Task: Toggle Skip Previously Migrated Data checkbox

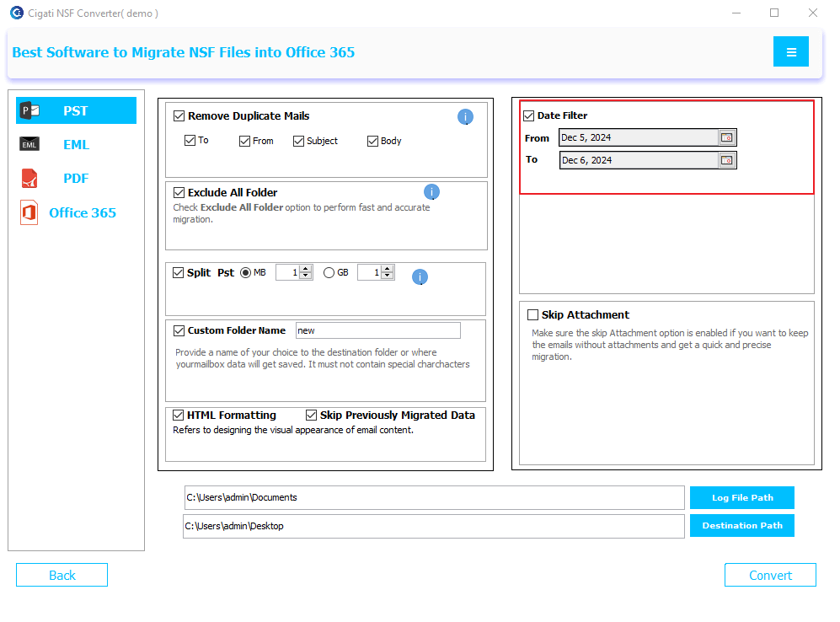Action: pyautogui.click(x=311, y=416)
